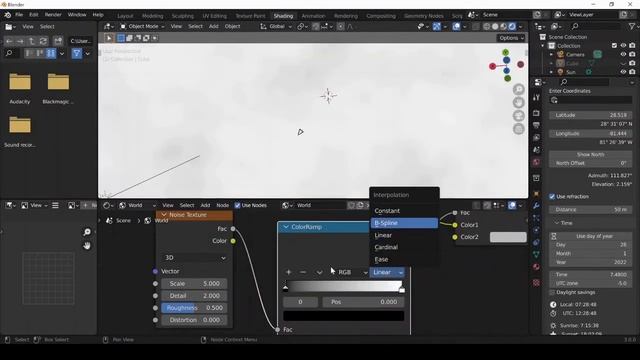Remove the active ColorRamp stop
The width and height of the screenshot is (640, 360).
click(303, 272)
